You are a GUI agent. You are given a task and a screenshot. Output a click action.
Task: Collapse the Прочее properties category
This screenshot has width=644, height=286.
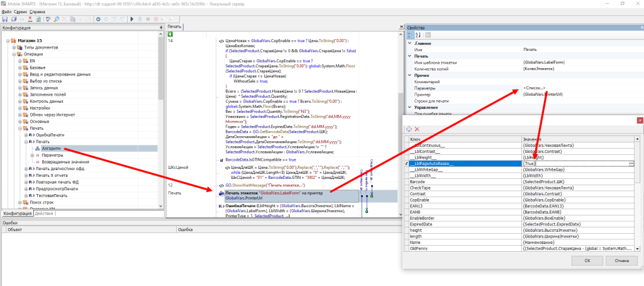pyautogui.click(x=409, y=76)
